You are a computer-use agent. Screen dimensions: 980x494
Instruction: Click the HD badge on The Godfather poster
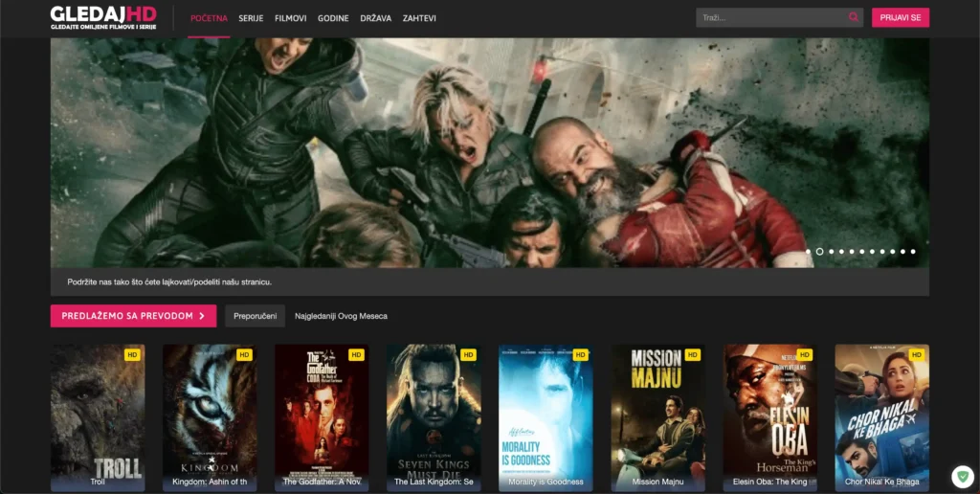(356, 354)
